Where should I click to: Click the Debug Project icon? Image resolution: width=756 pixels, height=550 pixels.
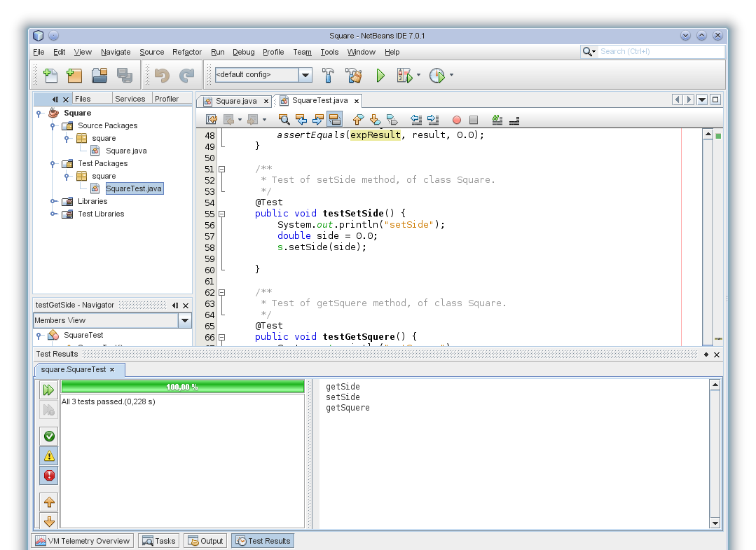tap(404, 75)
